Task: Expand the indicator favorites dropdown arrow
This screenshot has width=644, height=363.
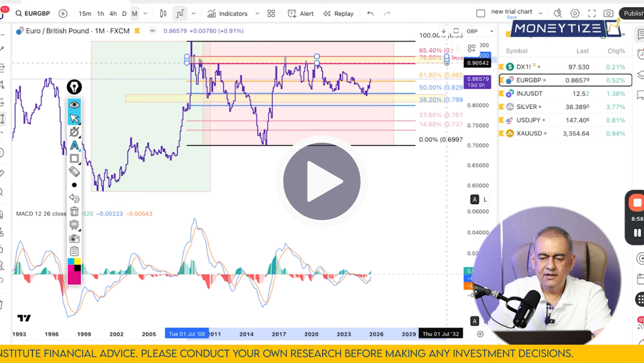Action: point(258,13)
